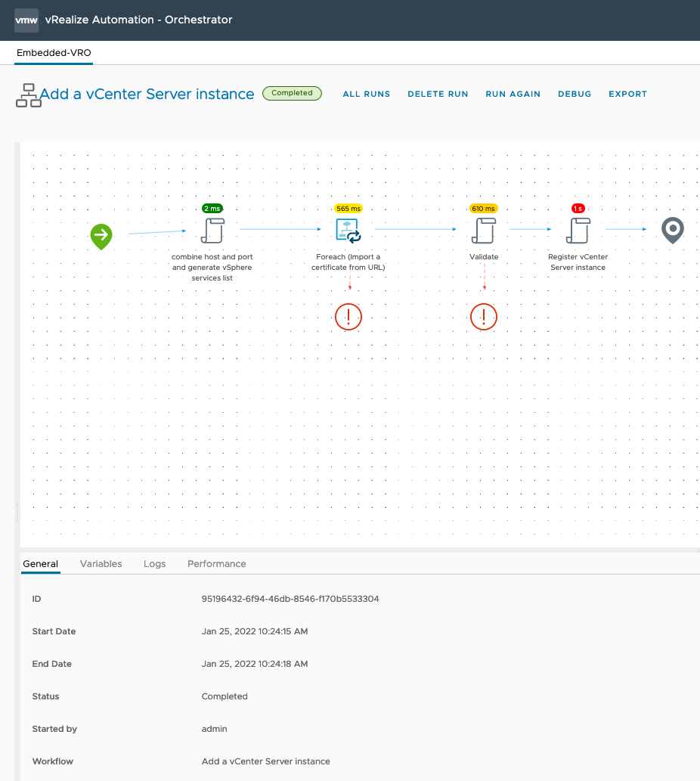
Task: Click the vRealize Automation - Orchestrator header title
Action: click(138, 20)
